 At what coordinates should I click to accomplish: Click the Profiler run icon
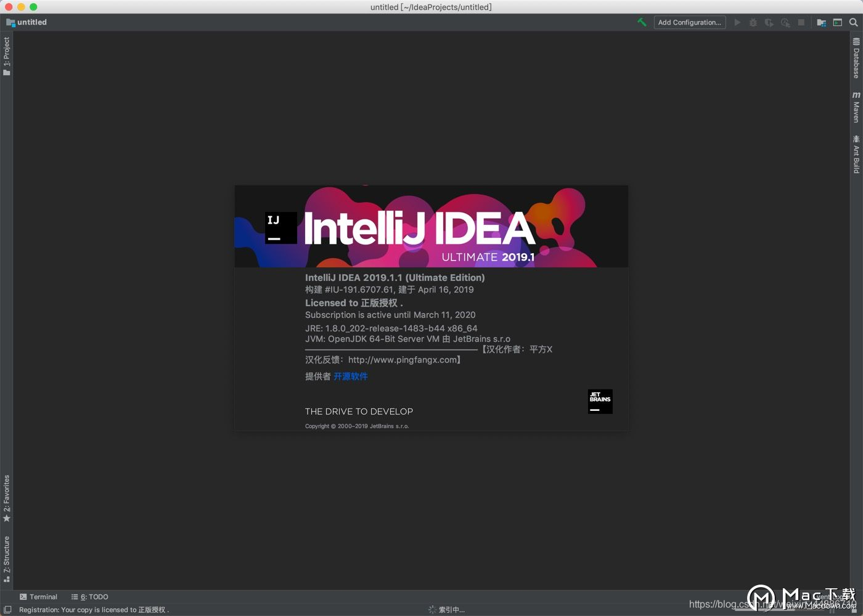click(785, 22)
